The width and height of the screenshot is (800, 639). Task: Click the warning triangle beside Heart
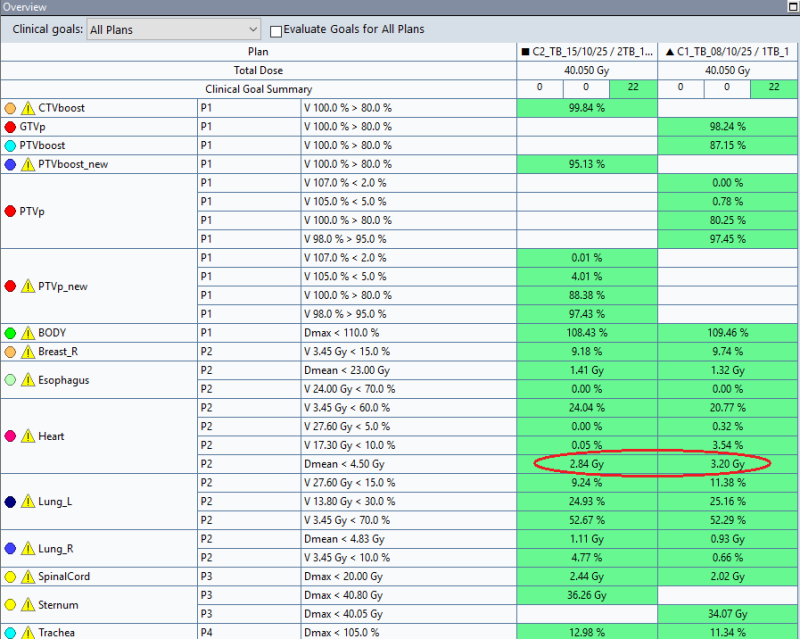(x=28, y=436)
